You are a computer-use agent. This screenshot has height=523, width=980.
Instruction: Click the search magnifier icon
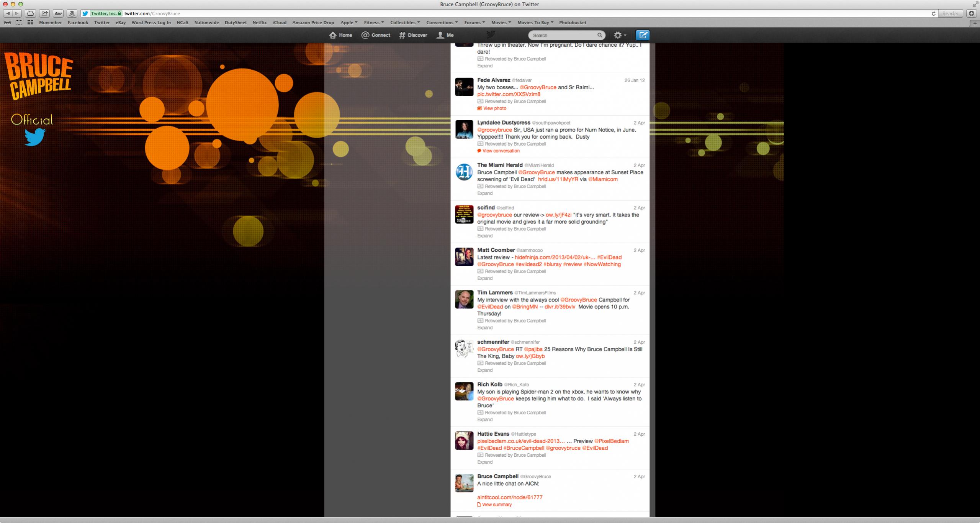pos(600,35)
